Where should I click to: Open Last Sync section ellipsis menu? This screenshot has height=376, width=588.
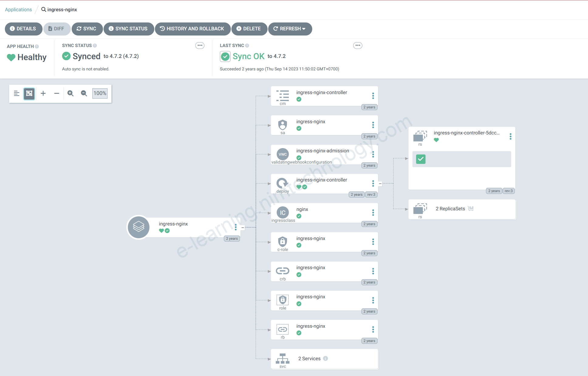pos(358,46)
